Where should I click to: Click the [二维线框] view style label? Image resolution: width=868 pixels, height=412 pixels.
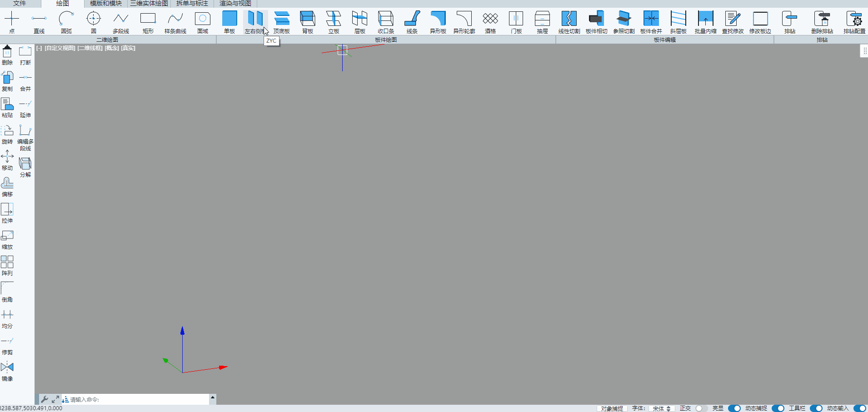pyautogui.click(x=90, y=48)
